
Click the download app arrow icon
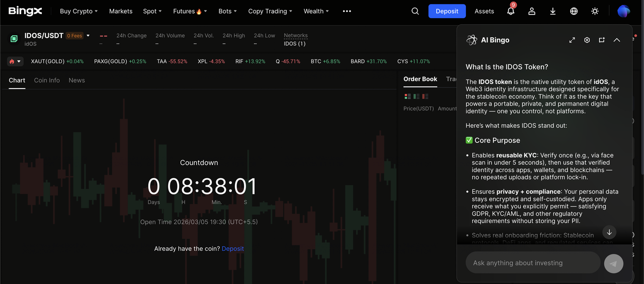pyautogui.click(x=553, y=11)
